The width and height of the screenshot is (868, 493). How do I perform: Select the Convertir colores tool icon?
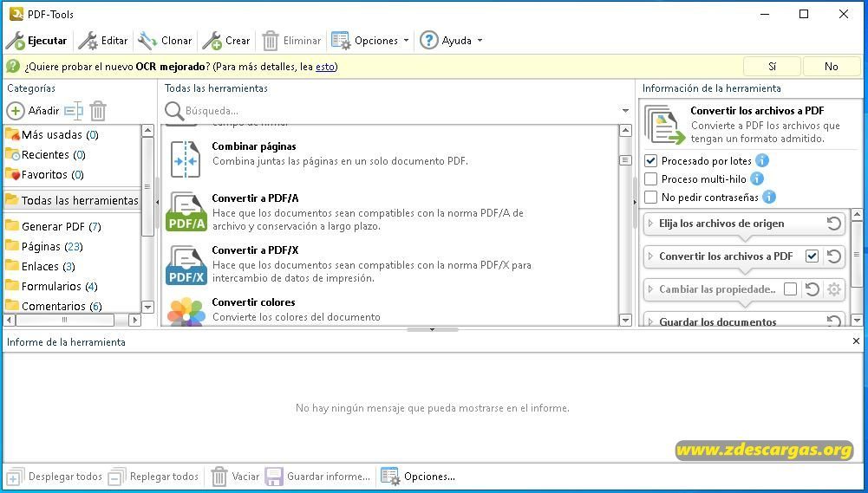tap(186, 312)
